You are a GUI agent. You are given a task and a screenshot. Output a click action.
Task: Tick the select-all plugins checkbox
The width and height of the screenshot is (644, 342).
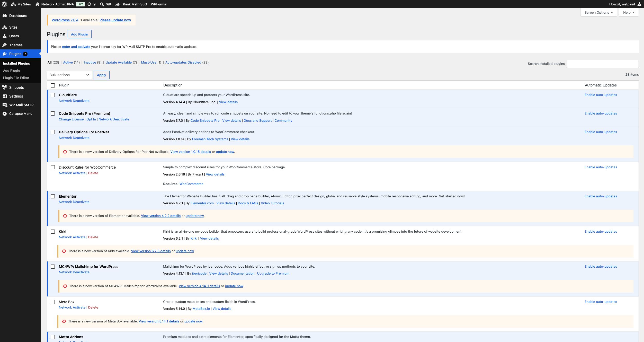point(53,85)
